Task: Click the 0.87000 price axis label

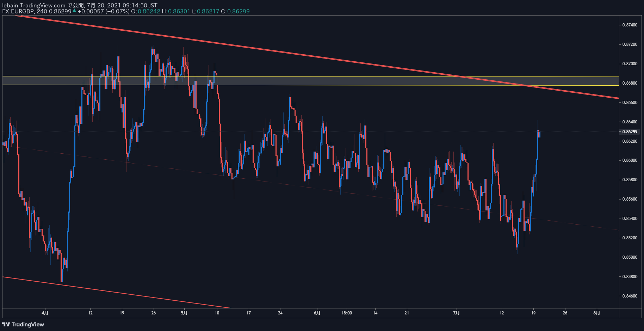Action: click(x=630, y=64)
